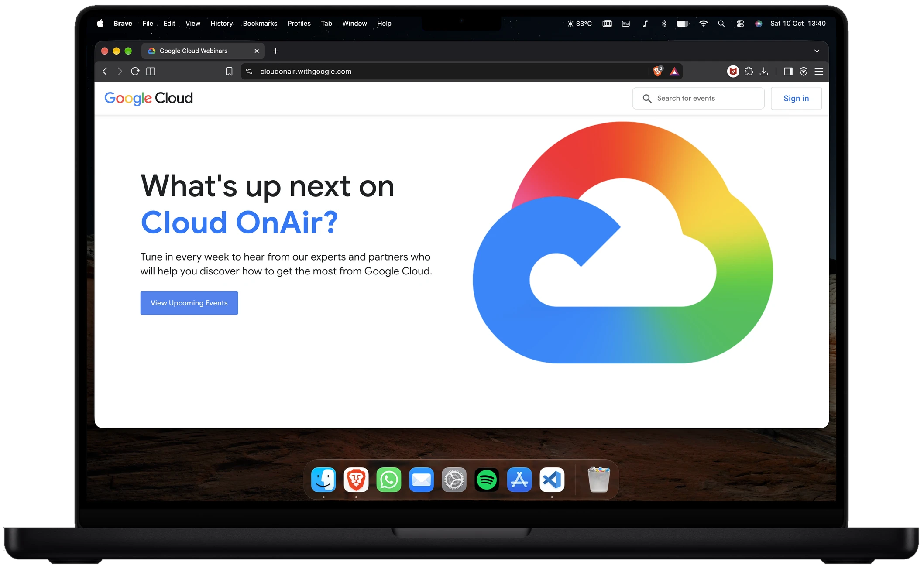Open WhatsApp from the dock
Viewport: 924px width, 569px height.
pos(389,480)
